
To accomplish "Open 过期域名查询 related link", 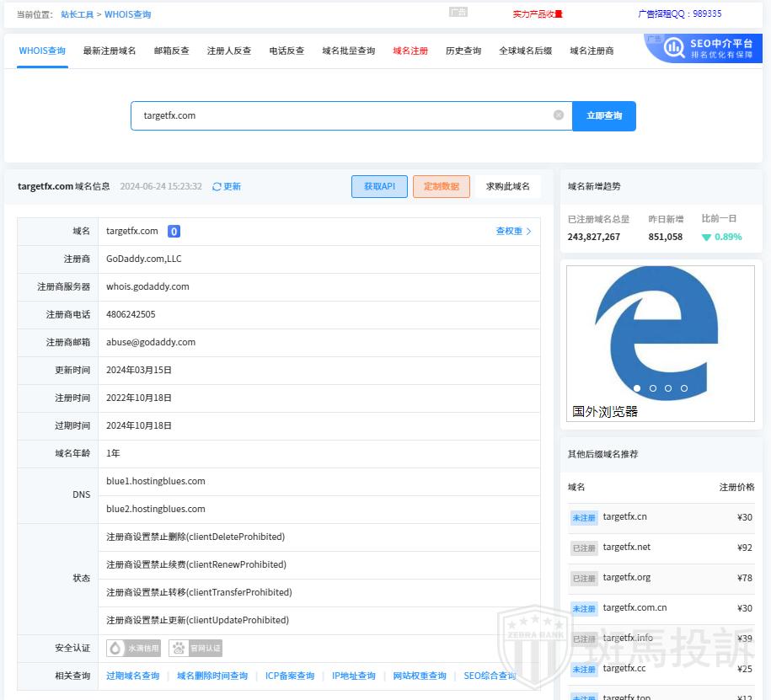I will click(132, 676).
